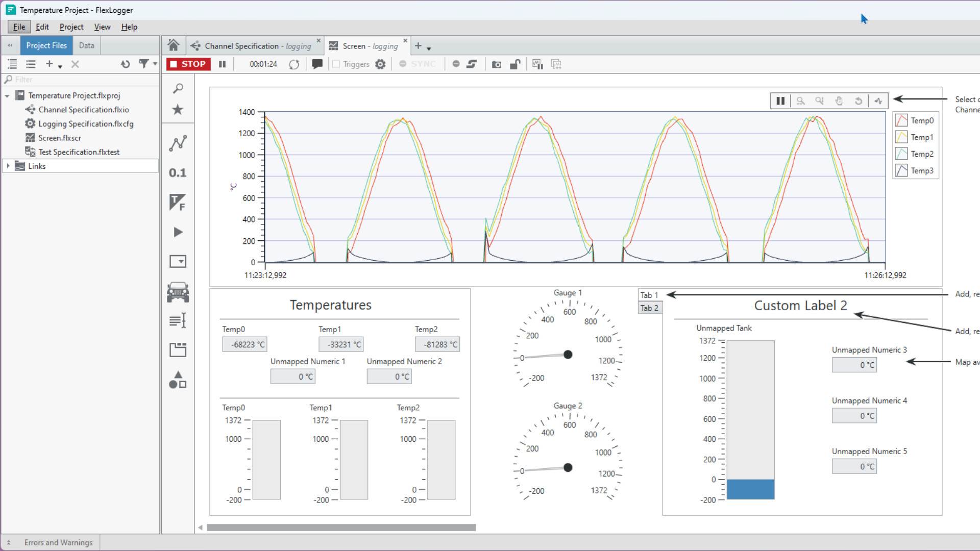Select the numeric indicator 0.1 tool
The width and height of the screenshot is (980, 551).
pos(178,173)
